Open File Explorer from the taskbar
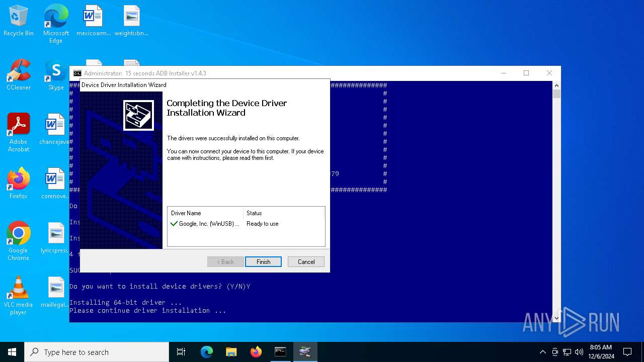The width and height of the screenshot is (644, 362). 231,352
